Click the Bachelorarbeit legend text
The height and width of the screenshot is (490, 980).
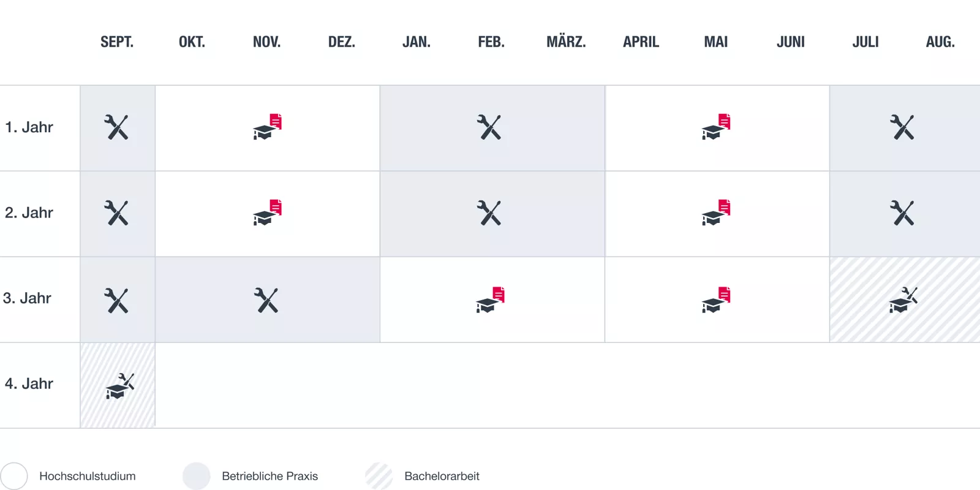tap(442, 476)
